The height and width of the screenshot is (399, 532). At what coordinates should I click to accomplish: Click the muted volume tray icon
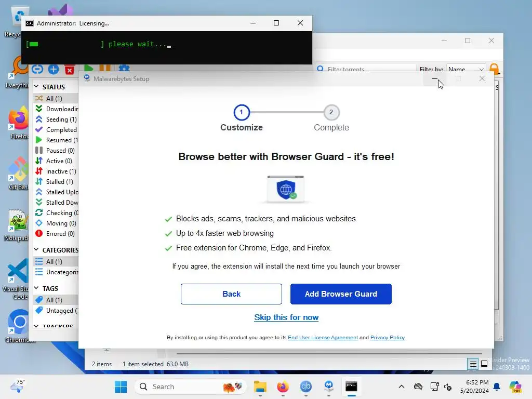(x=448, y=387)
